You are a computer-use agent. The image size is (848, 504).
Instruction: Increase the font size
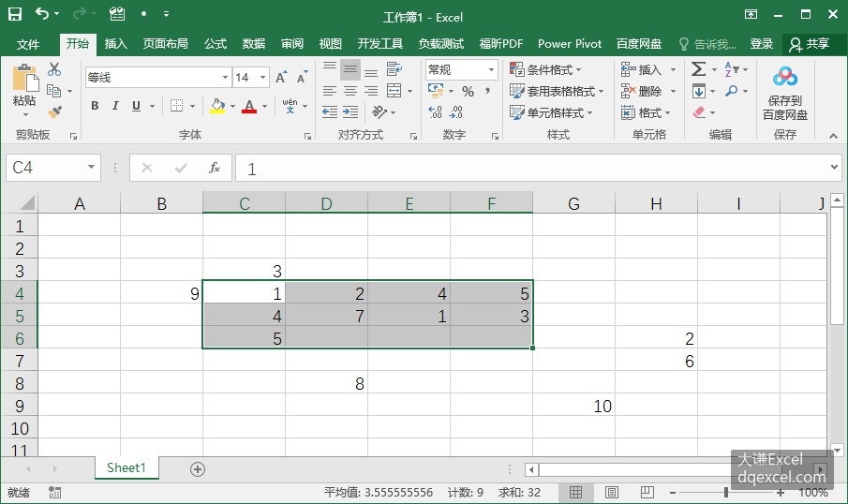(x=281, y=78)
